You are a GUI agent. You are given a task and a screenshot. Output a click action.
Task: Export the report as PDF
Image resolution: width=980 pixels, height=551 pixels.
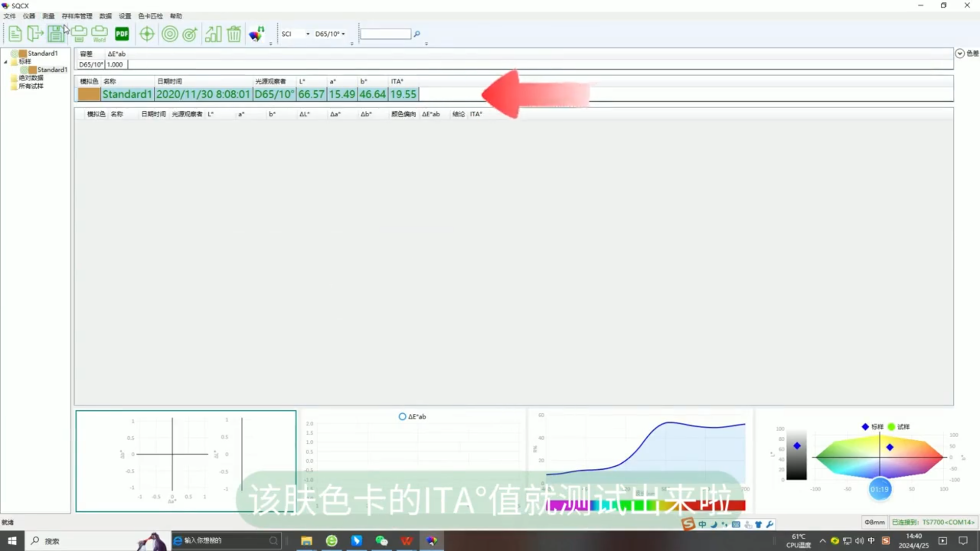pos(122,34)
